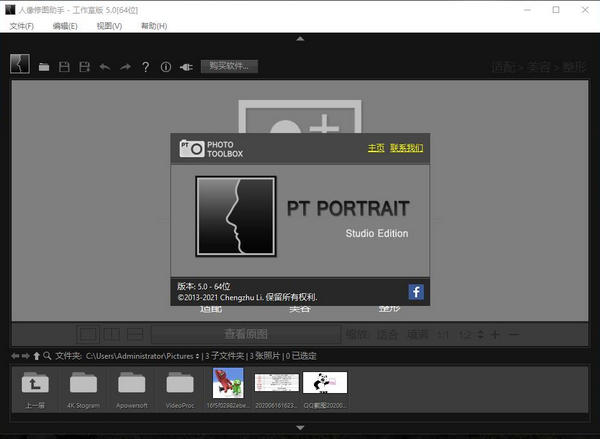The image size is (600, 439).
Task: Open the 文件(F) menu
Action: coord(22,26)
